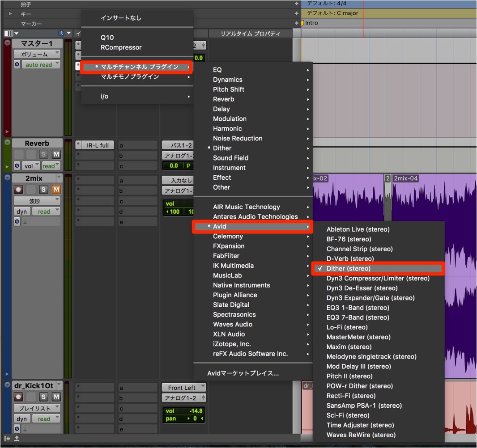Solo the Reverb track
Viewport: 477px width, 448px height.
coord(43,154)
